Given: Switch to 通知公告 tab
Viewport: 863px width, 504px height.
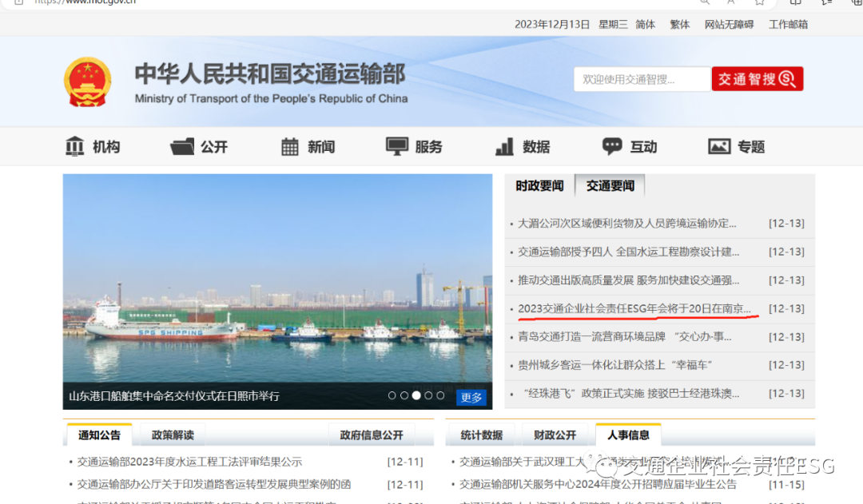Looking at the screenshot, I should point(99,435).
